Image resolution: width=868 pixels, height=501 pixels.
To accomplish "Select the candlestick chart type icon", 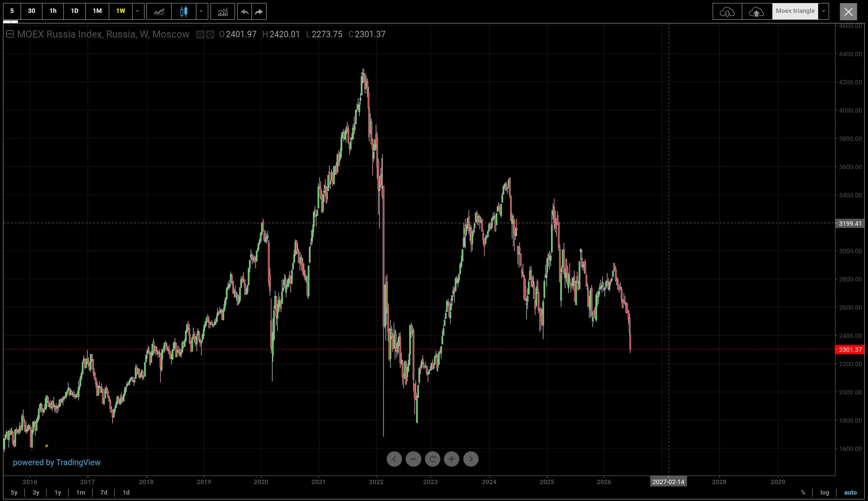I will tap(183, 12).
